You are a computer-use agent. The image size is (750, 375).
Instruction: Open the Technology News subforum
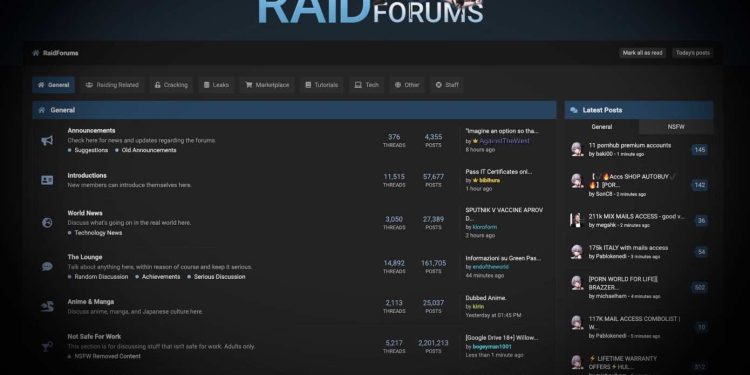[x=98, y=233]
